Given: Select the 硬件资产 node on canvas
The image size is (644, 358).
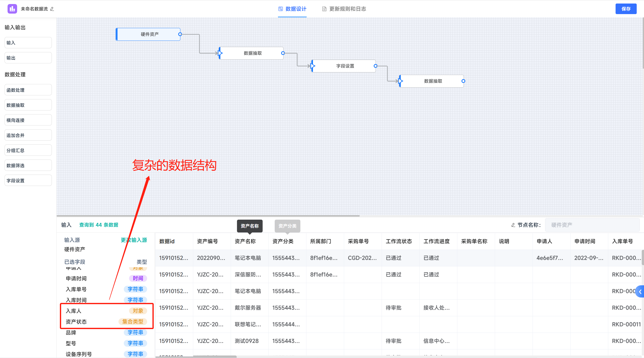Looking at the screenshot, I should point(148,34).
